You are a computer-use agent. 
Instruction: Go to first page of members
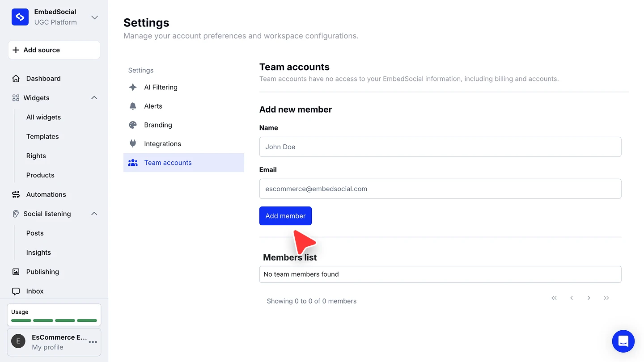tap(554, 298)
